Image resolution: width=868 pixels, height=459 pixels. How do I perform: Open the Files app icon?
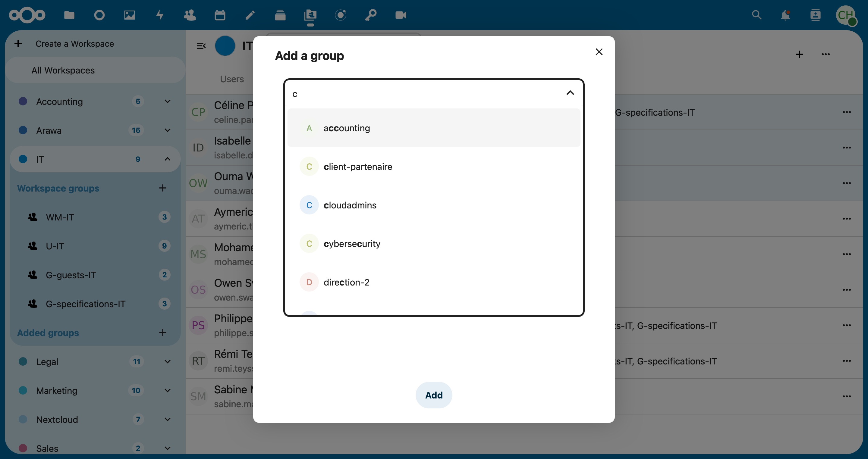click(x=69, y=15)
